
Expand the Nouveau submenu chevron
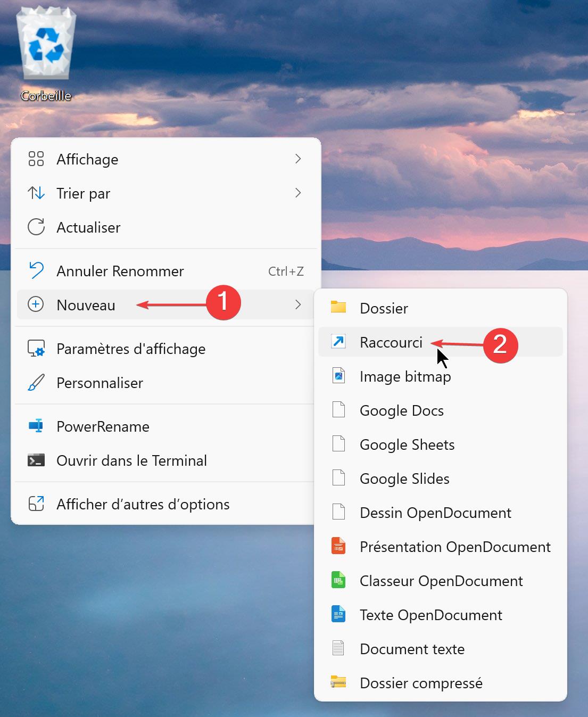point(298,304)
